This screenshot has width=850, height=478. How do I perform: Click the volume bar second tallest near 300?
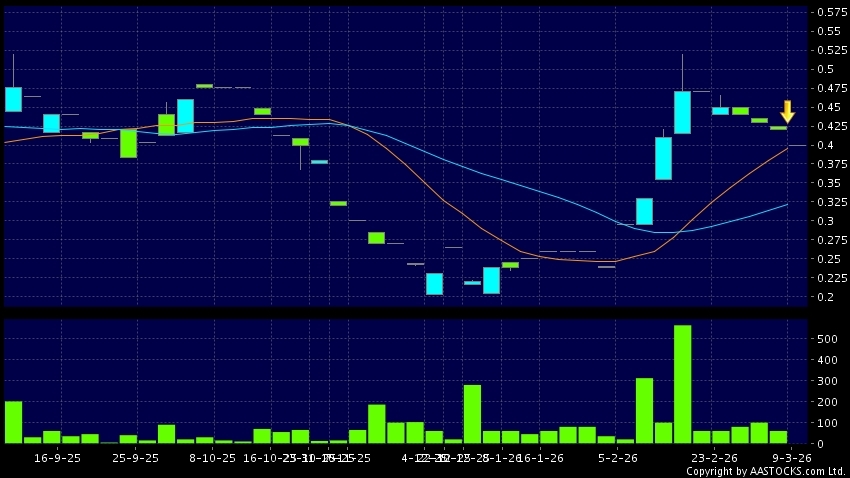click(x=644, y=410)
